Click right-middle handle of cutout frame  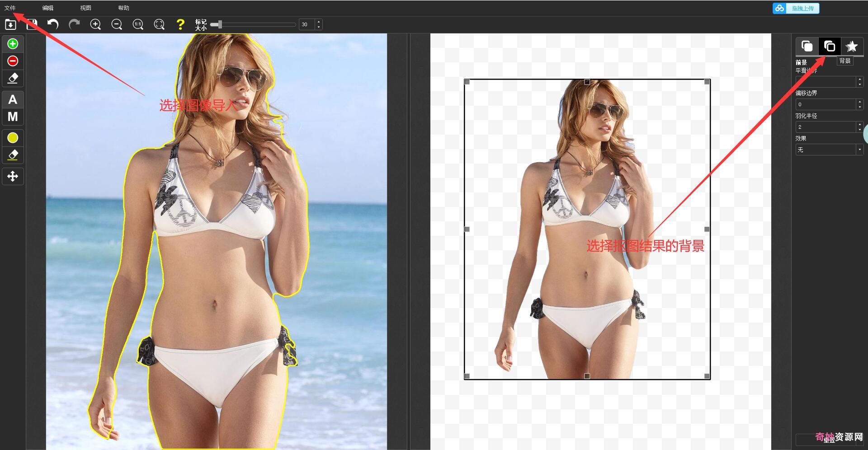point(707,229)
